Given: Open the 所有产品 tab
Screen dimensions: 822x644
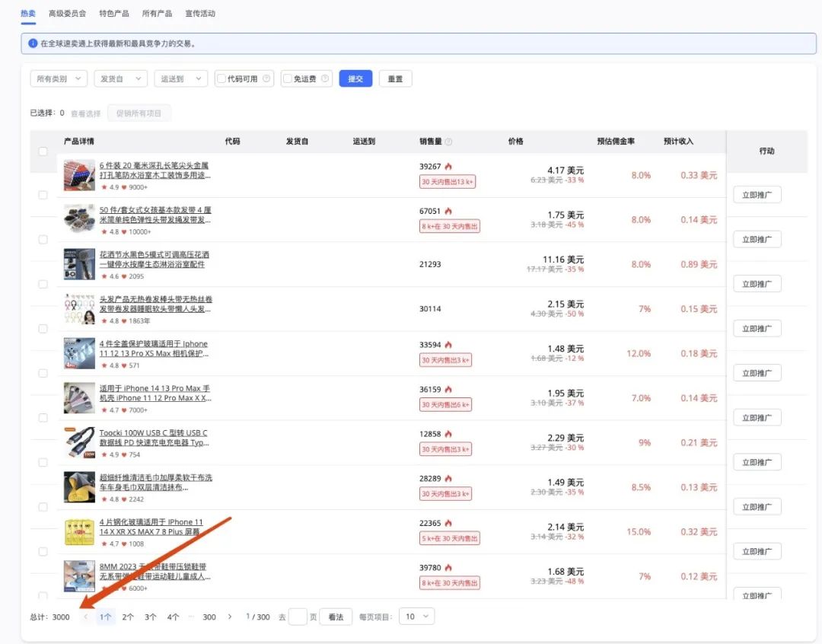Looking at the screenshot, I should point(157,14).
